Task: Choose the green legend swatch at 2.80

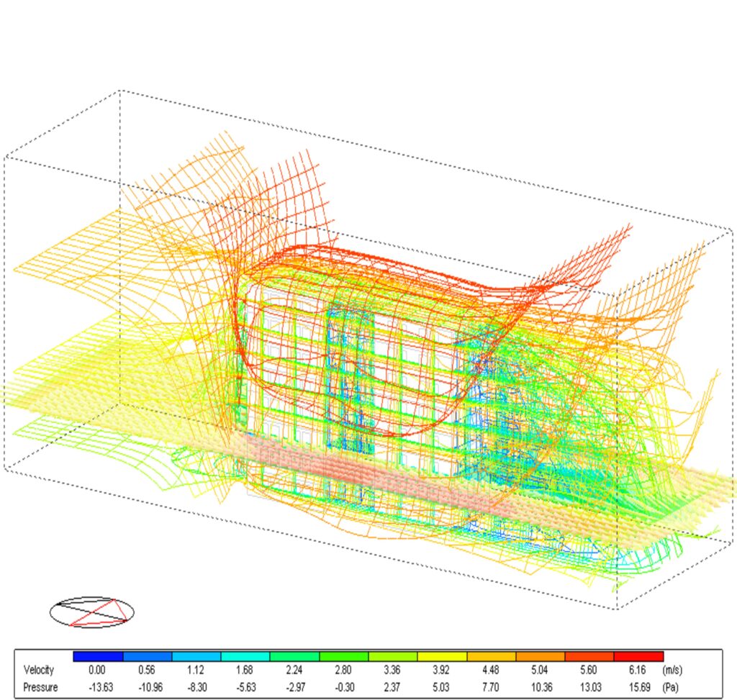Action: click(344, 656)
